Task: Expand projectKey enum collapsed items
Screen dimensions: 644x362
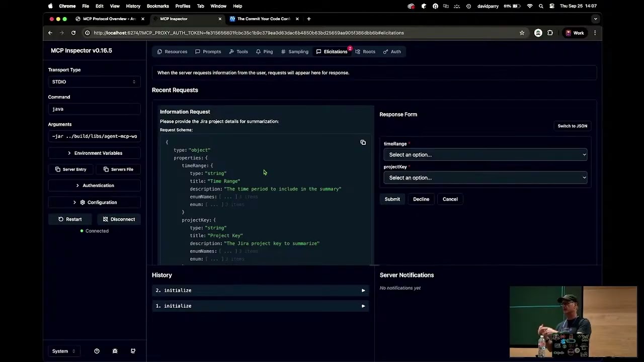Action: click(x=225, y=259)
